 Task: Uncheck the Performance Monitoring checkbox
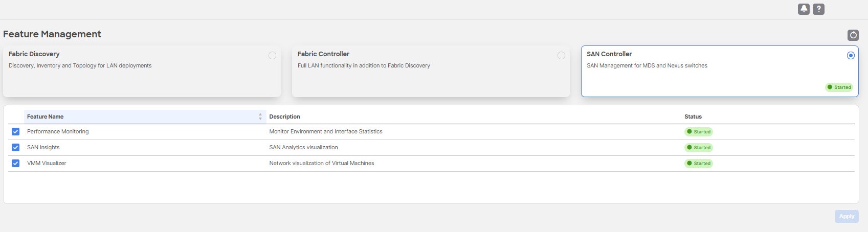pyautogui.click(x=15, y=132)
